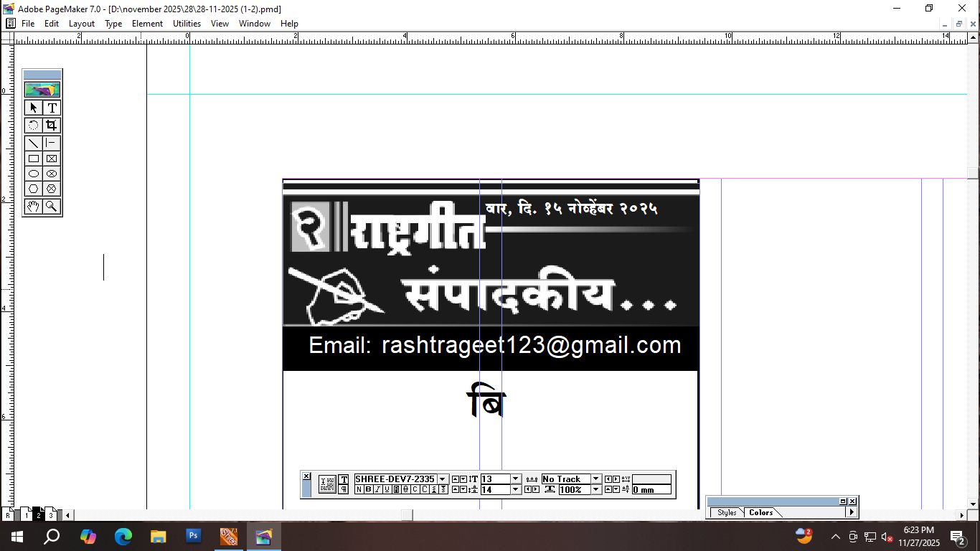This screenshot has width=980, height=551.
Task: Select the Polygon Frame tool
Action: point(52,189)
